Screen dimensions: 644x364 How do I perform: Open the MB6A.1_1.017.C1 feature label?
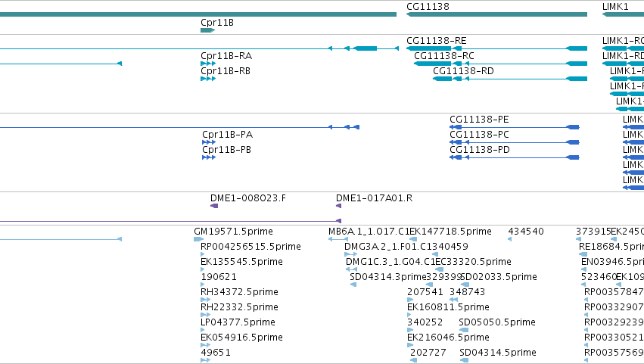[x=369, y=232]
